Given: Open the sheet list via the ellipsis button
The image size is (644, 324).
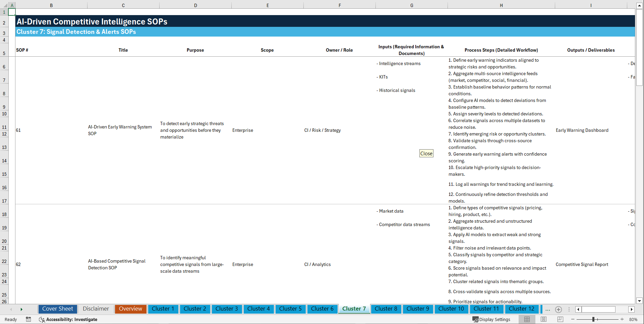Looking at the screenshot, I should coord(547,309).
